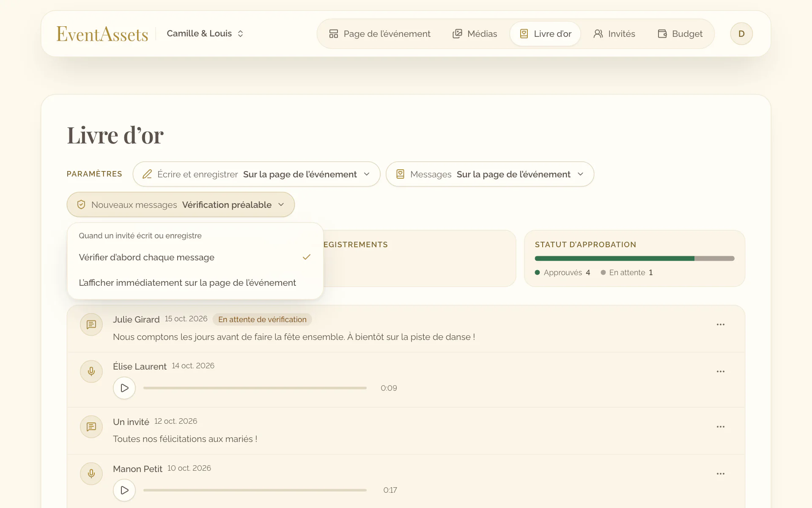The image size is (812, 508).
Task: Choose L'afficher immédiatement sur la page
Action: 195,283
